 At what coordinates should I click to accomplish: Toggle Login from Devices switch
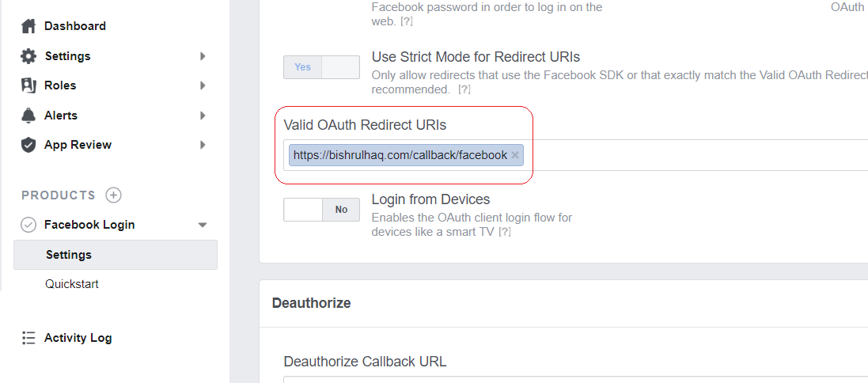pos(321,210)
